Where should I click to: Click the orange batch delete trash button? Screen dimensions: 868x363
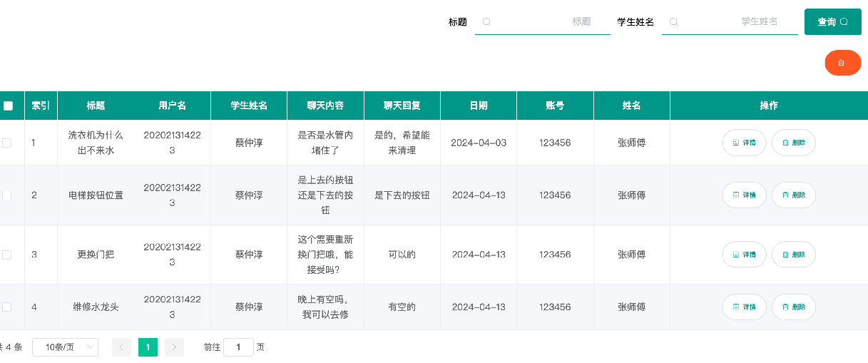pos(842,63)
